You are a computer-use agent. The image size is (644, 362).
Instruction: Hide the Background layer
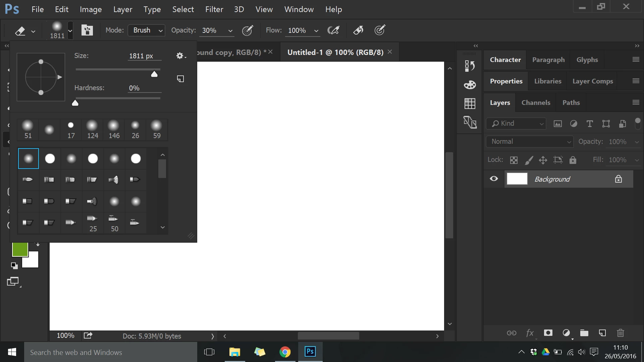coord(494,179)
